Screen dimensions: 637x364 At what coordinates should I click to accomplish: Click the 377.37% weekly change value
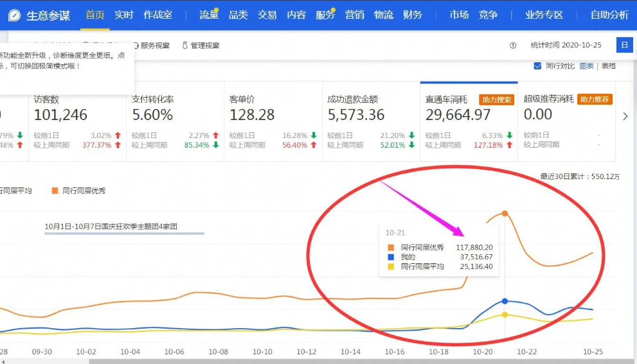click(96, 145)
